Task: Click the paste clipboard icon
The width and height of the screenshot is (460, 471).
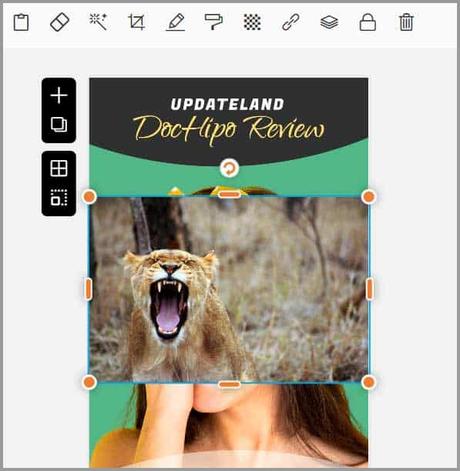Action: pyautogui.click(x=21, y=22)
